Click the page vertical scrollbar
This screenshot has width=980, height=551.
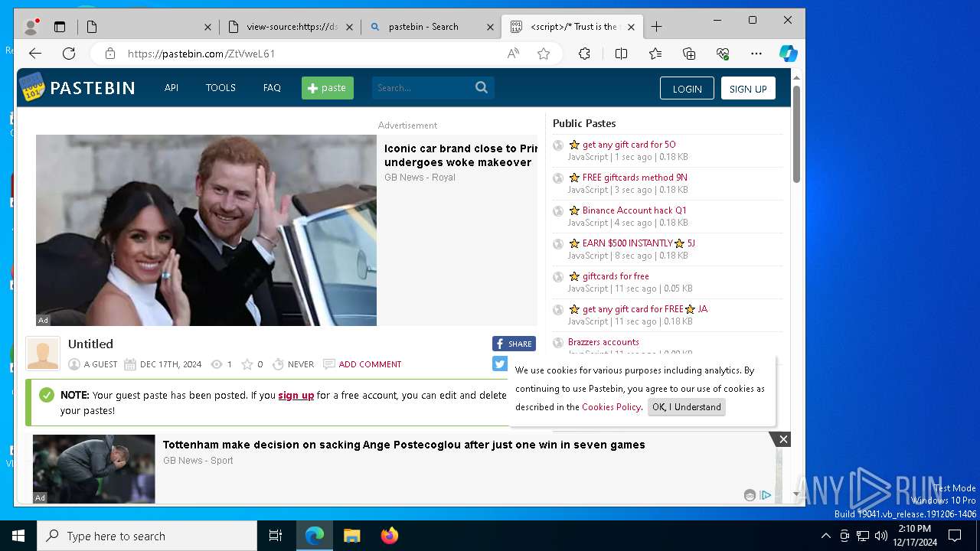click(796, 134)
